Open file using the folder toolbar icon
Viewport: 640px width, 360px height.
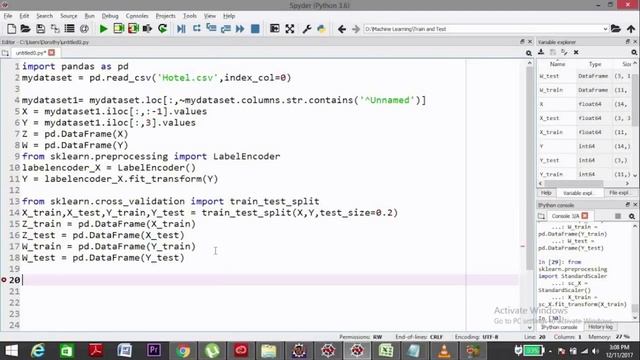(25, 29)
